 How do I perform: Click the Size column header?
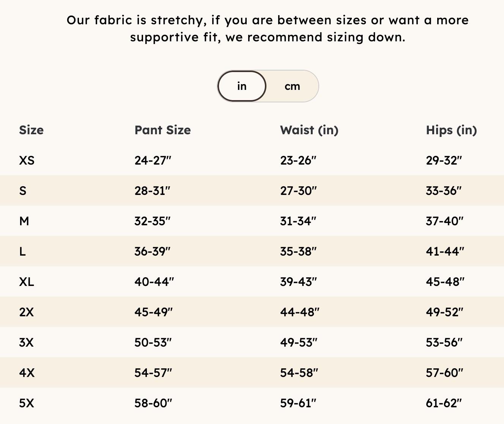coord(31,130)
